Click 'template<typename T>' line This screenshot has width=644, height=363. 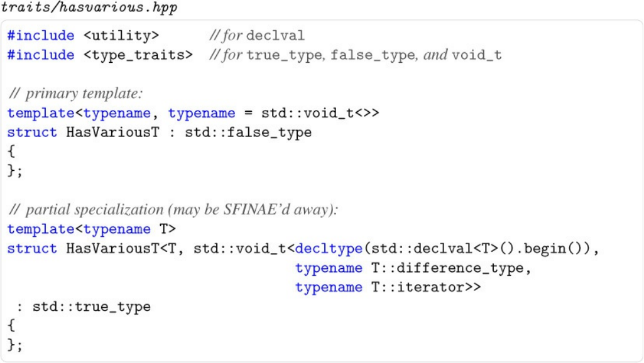tap(92, 229)
